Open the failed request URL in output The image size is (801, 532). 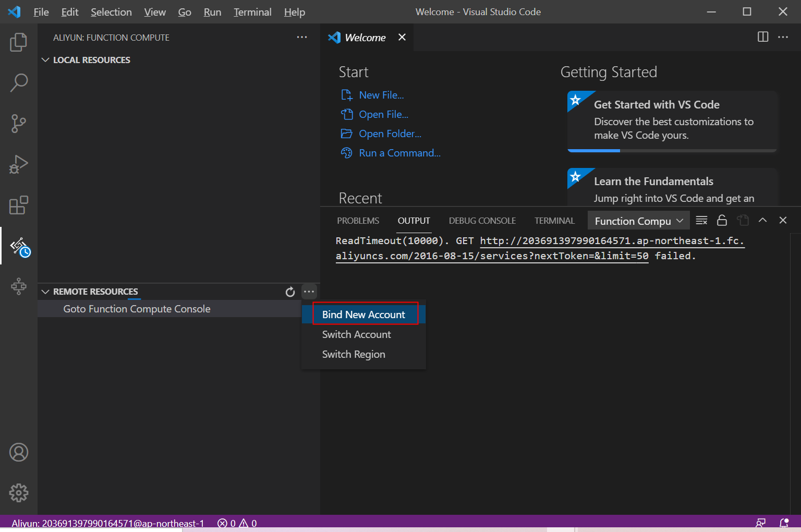point(540,248)
